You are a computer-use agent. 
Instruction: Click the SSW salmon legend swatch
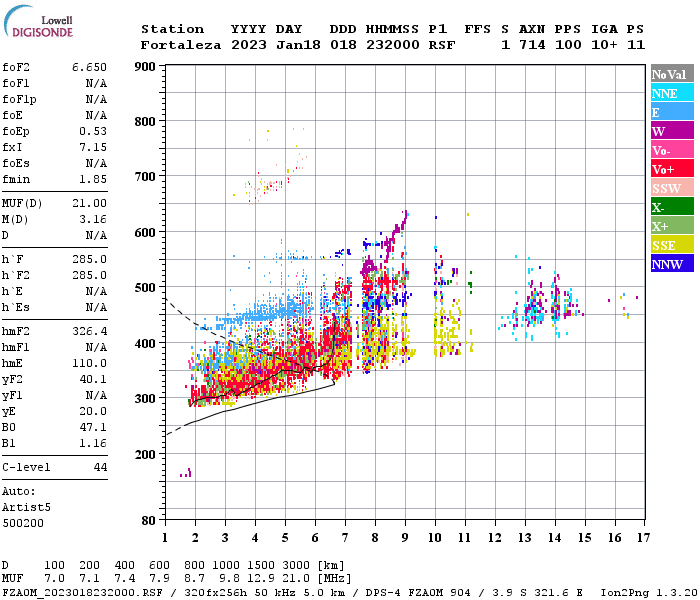(672, 188)
